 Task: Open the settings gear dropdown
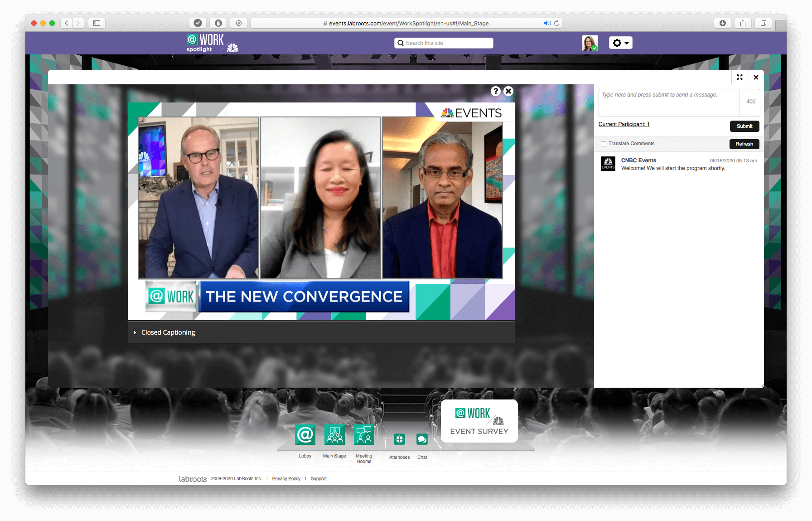click(620, 43)
